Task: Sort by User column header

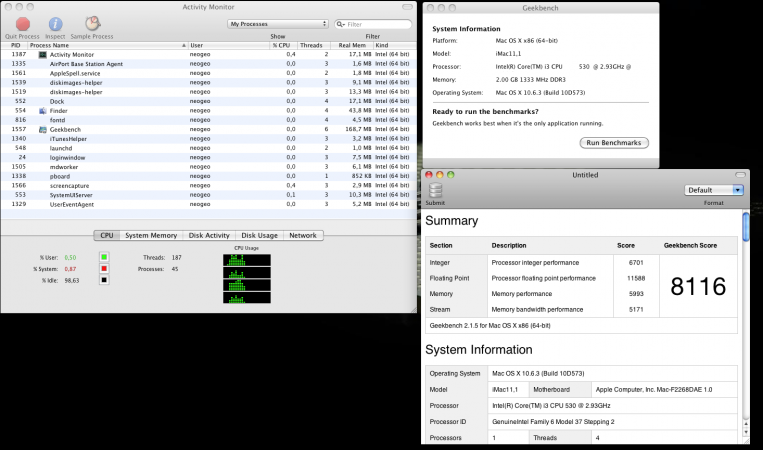Action: pyautogui.click(x=229, y=45)
